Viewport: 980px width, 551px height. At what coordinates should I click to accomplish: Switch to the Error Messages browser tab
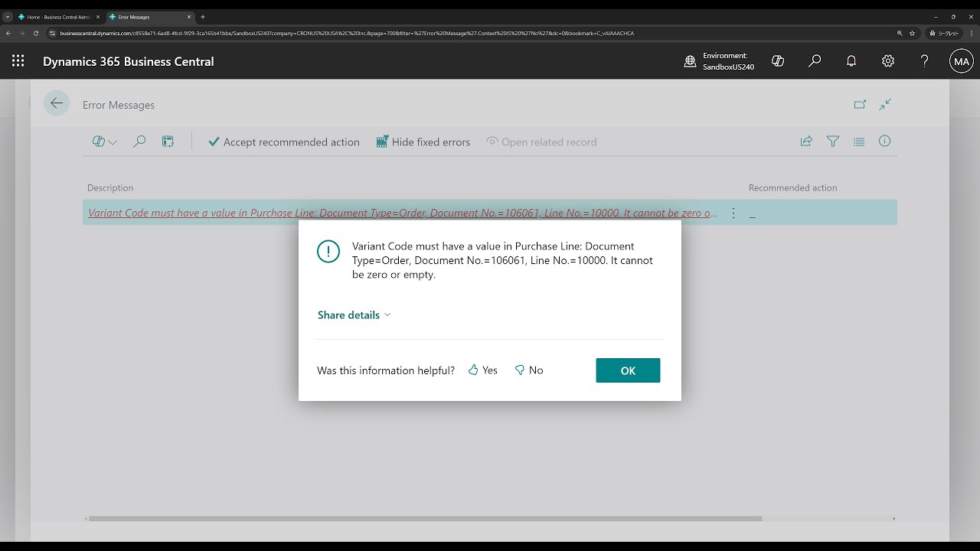point(150,17)
